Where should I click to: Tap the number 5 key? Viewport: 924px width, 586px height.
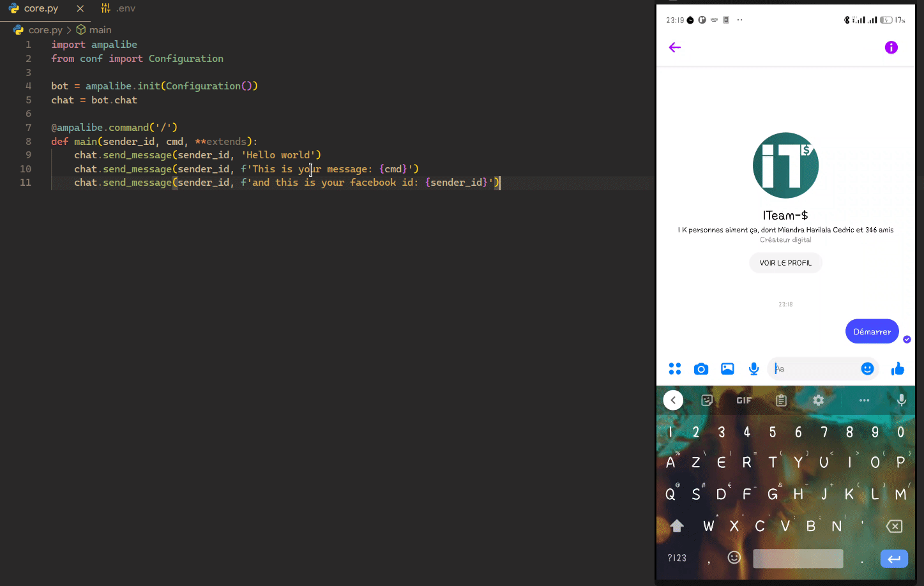pos(773,432)
